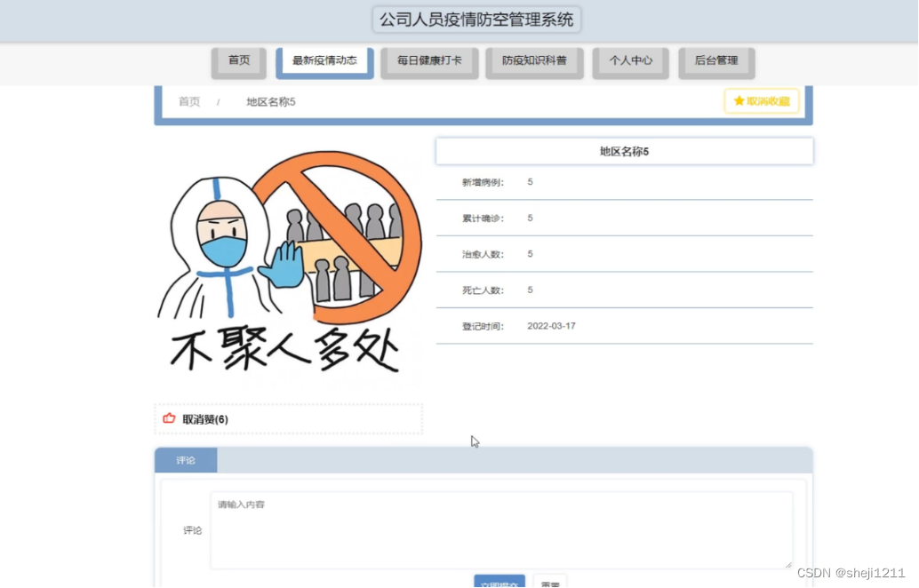919x588 pixels.
Task: Select the 评论 tab header
Action: (x=186, y=460)
